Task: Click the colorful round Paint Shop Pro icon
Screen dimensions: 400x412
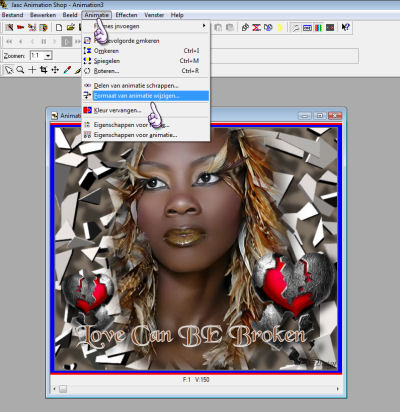Action: point(44,27)
